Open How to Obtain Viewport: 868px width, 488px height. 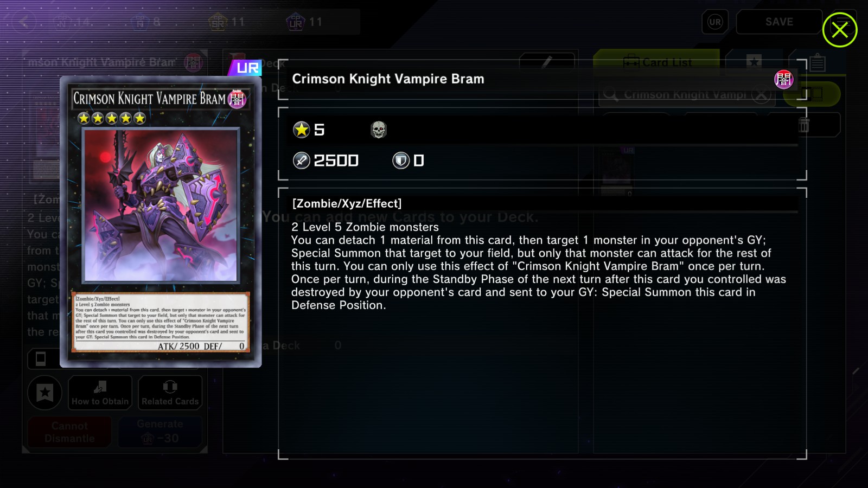coord(100,393)
